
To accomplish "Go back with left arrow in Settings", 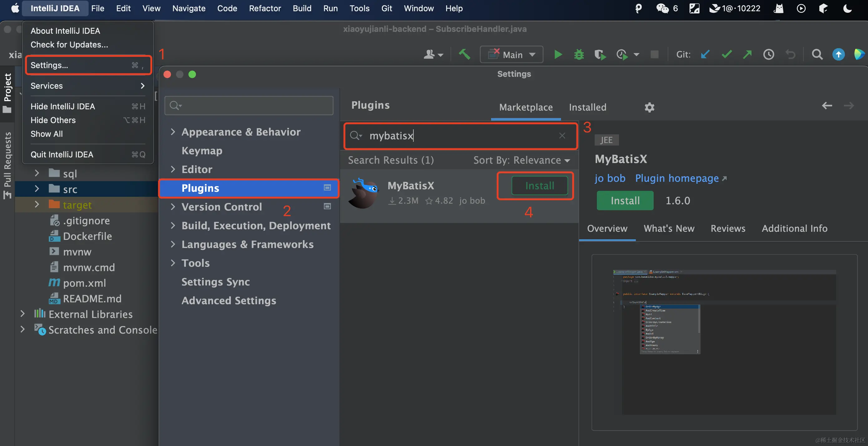I will click(827, 106).
